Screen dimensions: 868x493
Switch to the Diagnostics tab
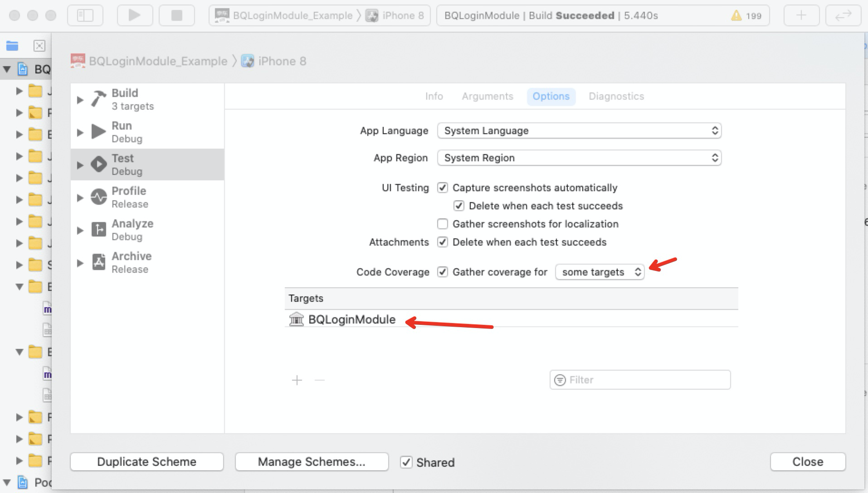pos(616,96)
